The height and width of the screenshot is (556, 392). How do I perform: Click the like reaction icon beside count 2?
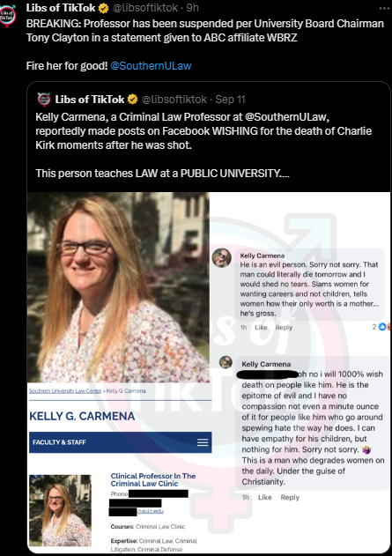click(x=382, y=327)
